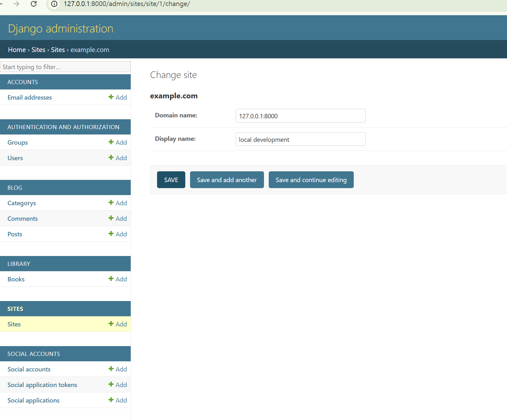Click the browser reload icon
The height and width of the screenshot is (420, 507).
pos(34,4)
